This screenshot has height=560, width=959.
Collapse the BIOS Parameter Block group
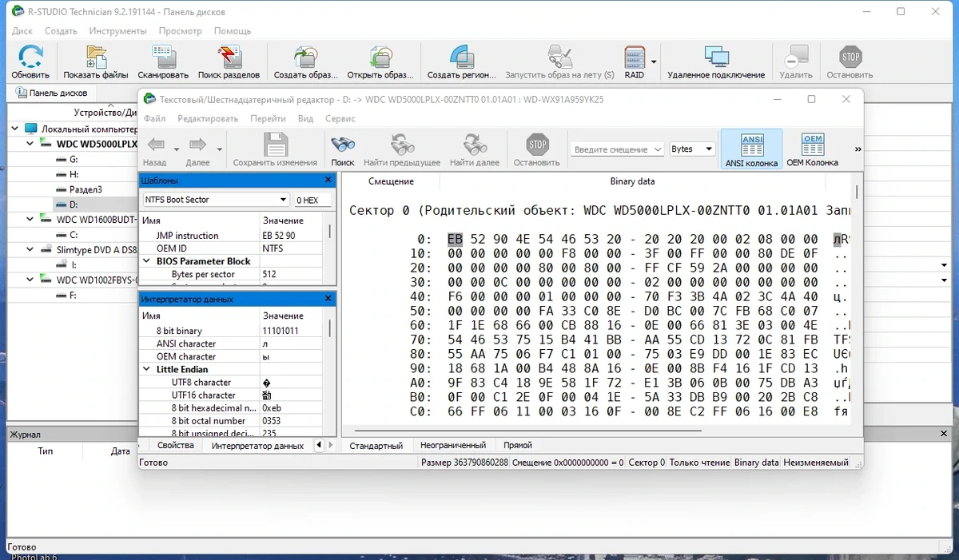(147, 261)
